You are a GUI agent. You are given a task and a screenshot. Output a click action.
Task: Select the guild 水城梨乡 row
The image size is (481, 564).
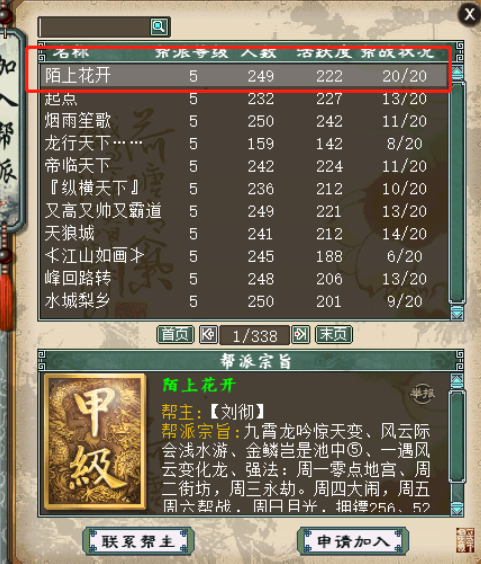(x=244, y=301)
